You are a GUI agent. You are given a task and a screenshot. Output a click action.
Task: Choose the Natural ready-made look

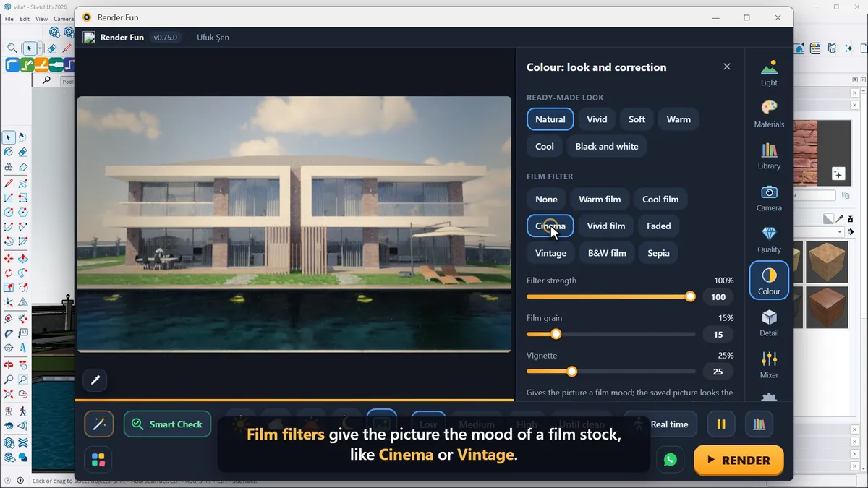(x=550, y=119)
